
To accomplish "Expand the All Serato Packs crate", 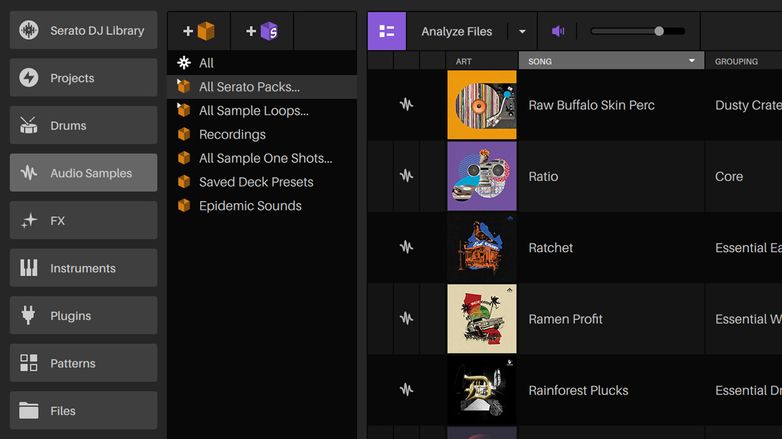I will tap(179, 80).
